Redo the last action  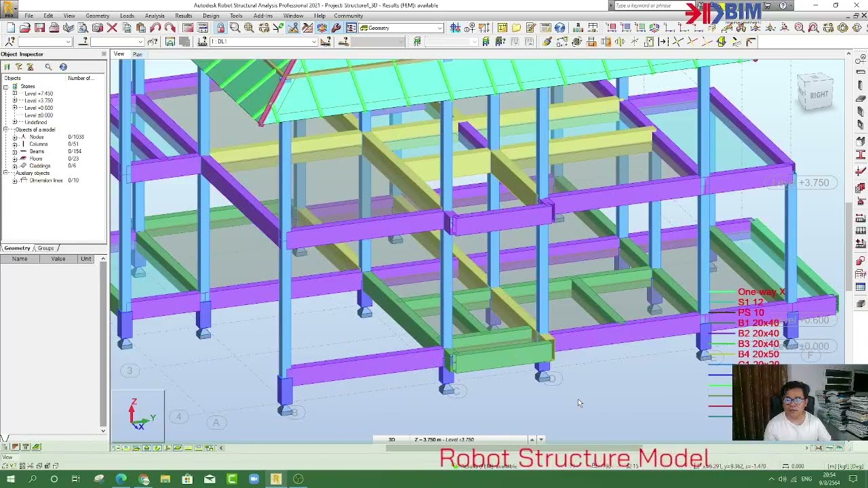(x=170, y=28)
